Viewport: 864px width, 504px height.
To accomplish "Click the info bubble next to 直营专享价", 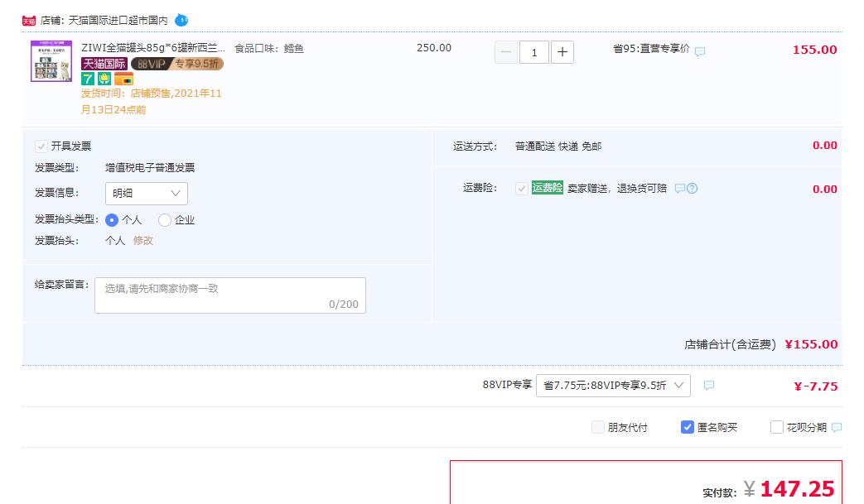I will point(700,51).
